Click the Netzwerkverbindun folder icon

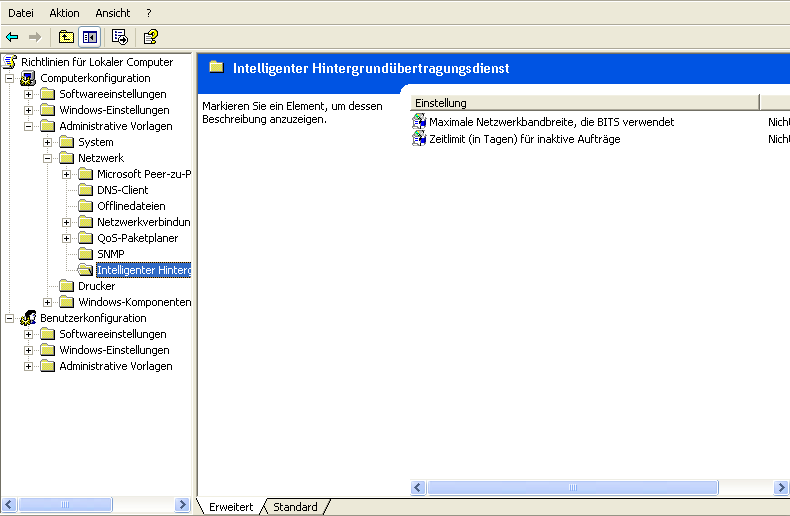[x=86, y=222]
